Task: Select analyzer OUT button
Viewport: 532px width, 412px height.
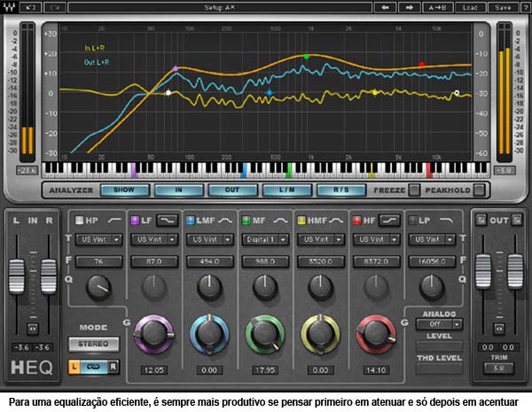Action: pos(232,190)
